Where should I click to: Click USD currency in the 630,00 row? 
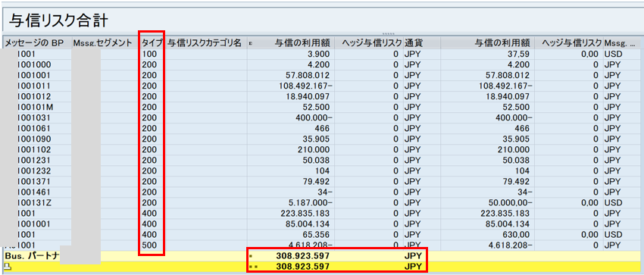[612, 234]
